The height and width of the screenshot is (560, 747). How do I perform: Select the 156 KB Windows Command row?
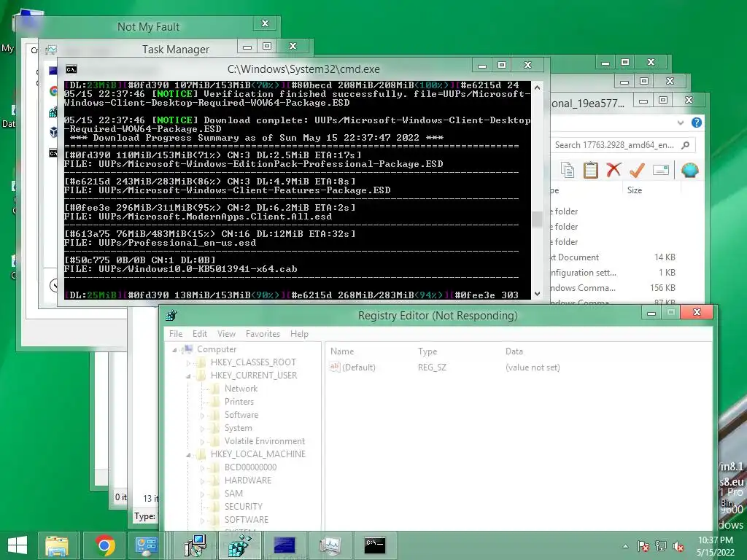[x=614, y=287]
